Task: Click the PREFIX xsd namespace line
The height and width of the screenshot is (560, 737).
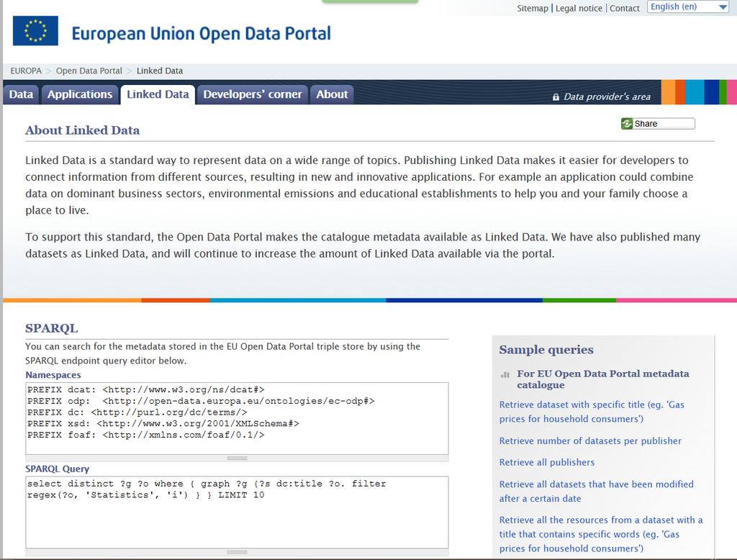Action: coord(163,424)
